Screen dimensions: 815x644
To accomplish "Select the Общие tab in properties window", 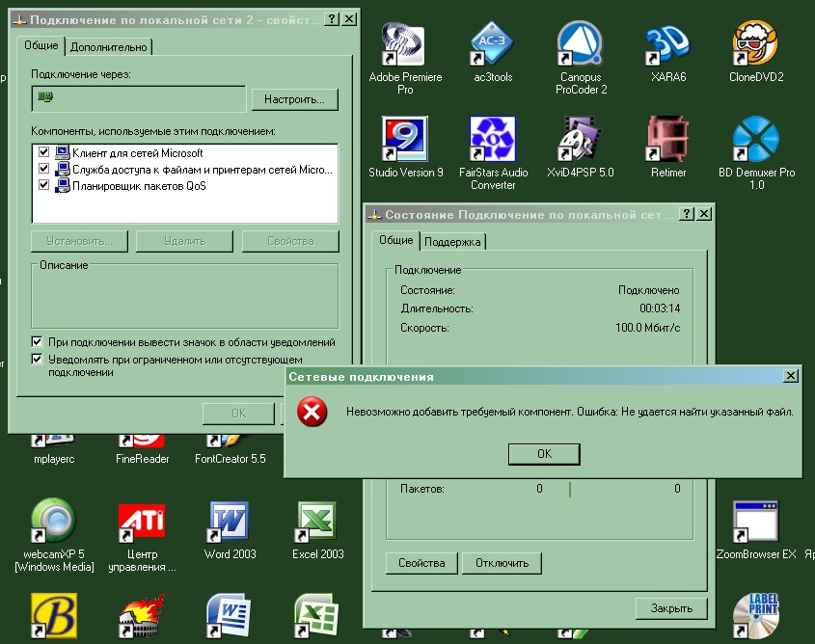I will click(41, 45).
